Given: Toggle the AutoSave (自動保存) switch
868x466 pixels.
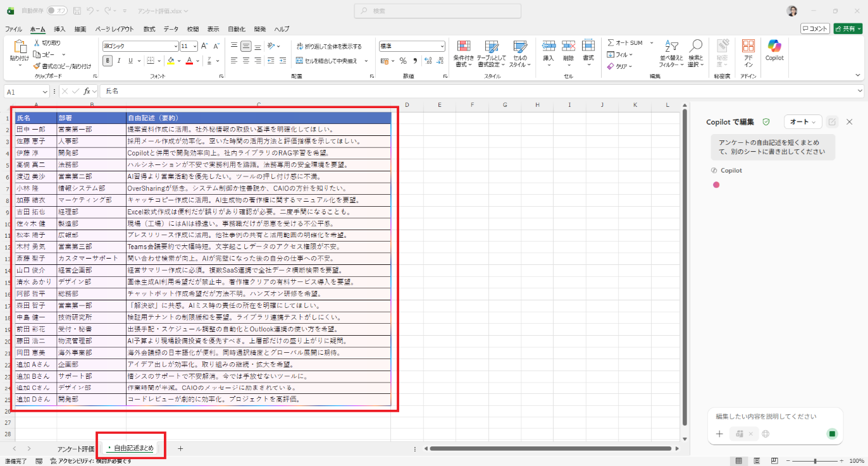Looking at the screenshot, I should click(x=57, y=11).
